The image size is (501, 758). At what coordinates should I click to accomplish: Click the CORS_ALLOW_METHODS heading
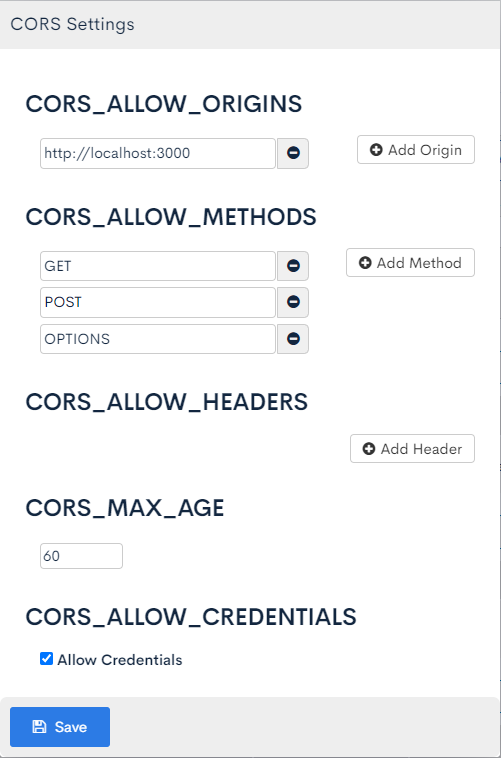pos(171,217)
